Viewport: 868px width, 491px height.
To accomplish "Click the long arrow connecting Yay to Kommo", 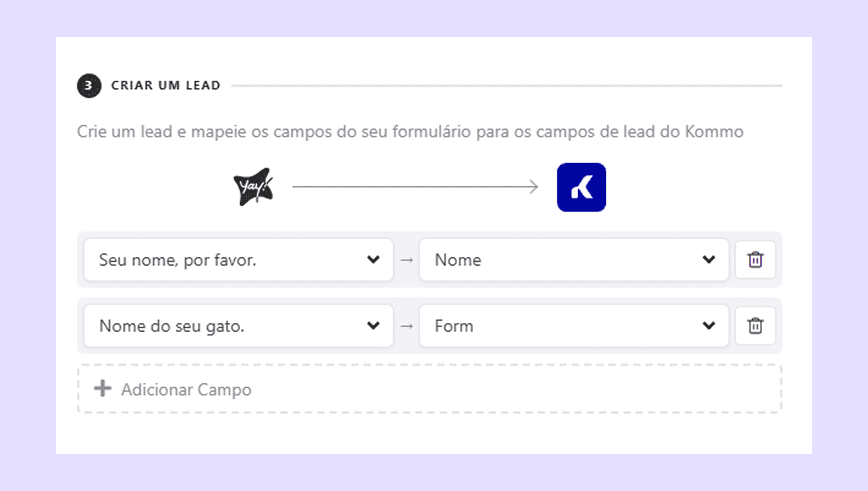I will 415,187.
